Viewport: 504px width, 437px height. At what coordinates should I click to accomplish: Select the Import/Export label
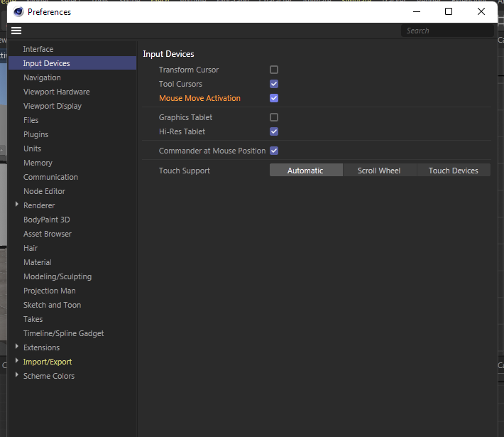pos(48,362)
